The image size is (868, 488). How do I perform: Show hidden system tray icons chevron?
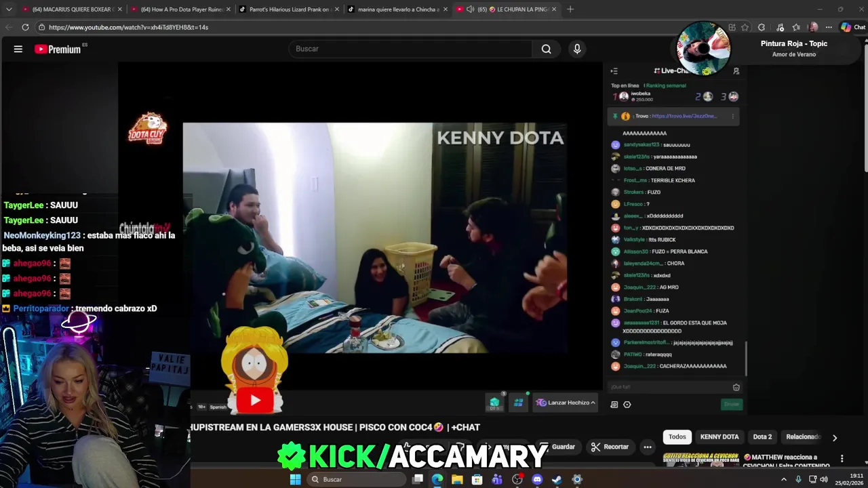tap(784, 479)
